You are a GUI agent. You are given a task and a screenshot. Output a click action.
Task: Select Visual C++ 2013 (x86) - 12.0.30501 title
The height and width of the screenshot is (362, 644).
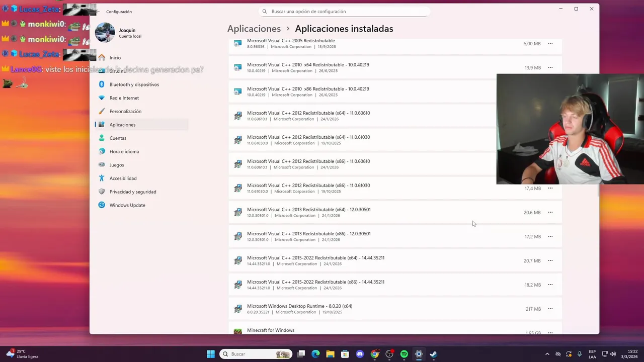coord(309,234)
